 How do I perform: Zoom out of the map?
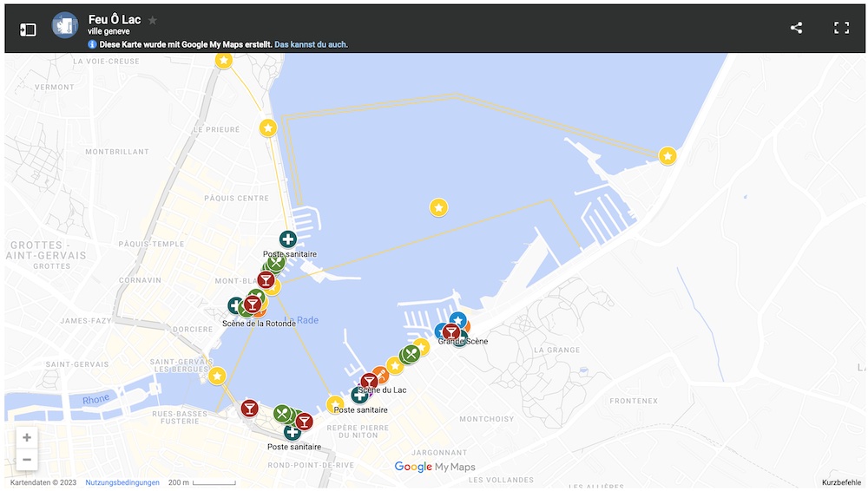(x=27, y=460)
